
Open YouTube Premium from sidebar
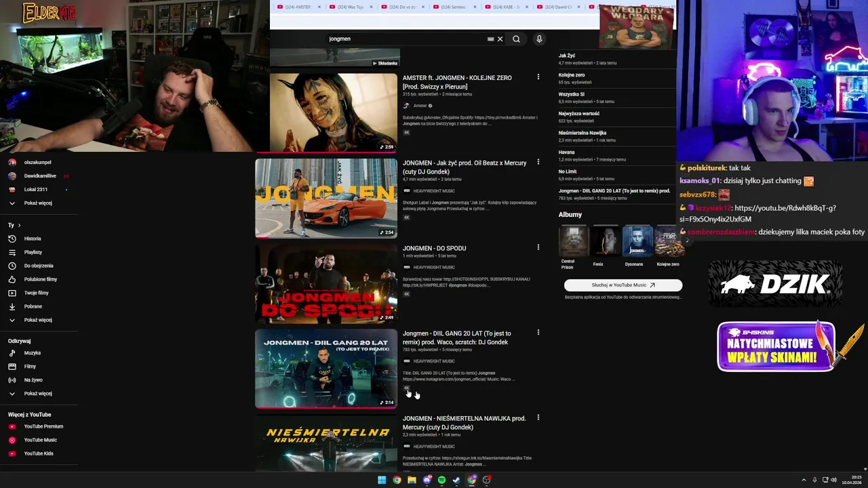[43, 426]
